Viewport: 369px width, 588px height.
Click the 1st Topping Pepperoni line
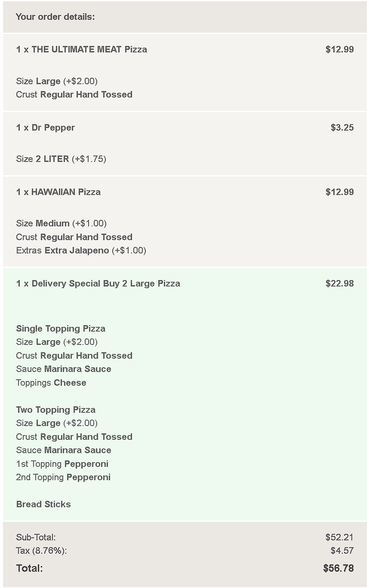(62, 464)
